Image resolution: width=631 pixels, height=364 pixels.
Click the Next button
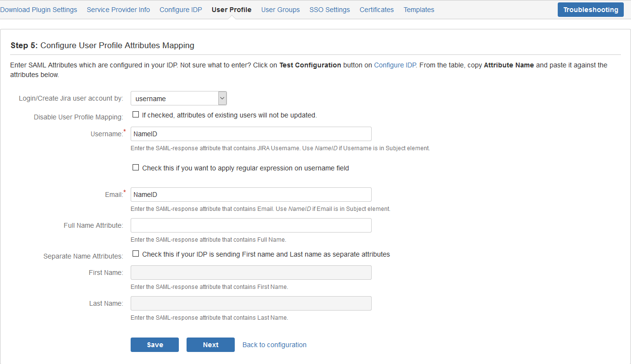pos(211,345)
